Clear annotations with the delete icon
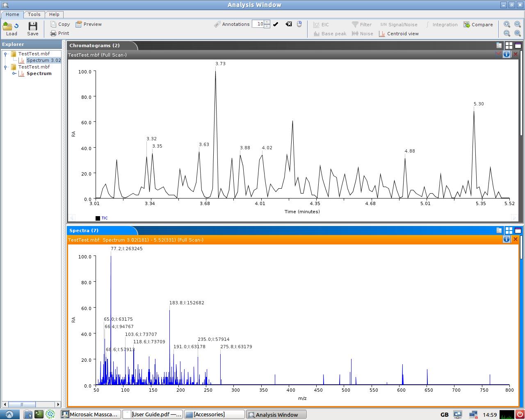Screen dimensions: 525x420 pos(289,24)
